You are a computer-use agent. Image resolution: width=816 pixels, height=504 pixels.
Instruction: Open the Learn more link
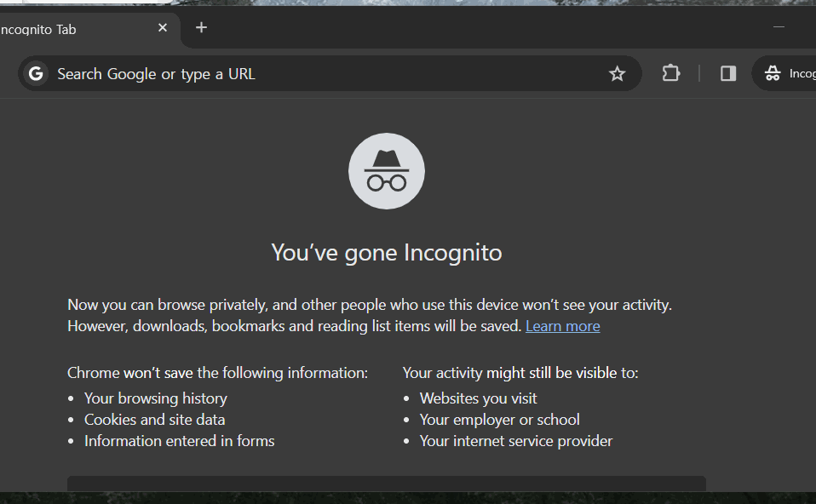coord(562,326)
